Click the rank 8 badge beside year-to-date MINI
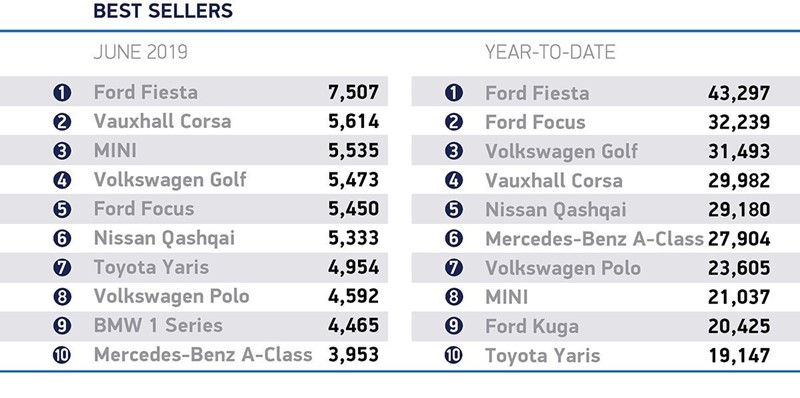Screen dimensions: 800x398 point(454,297)
